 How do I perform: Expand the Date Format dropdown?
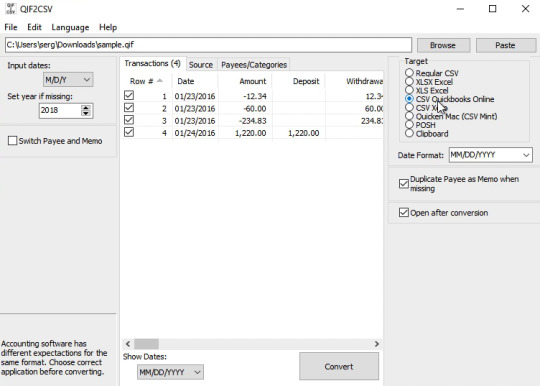pyautogui.click(x=490, y=155)
